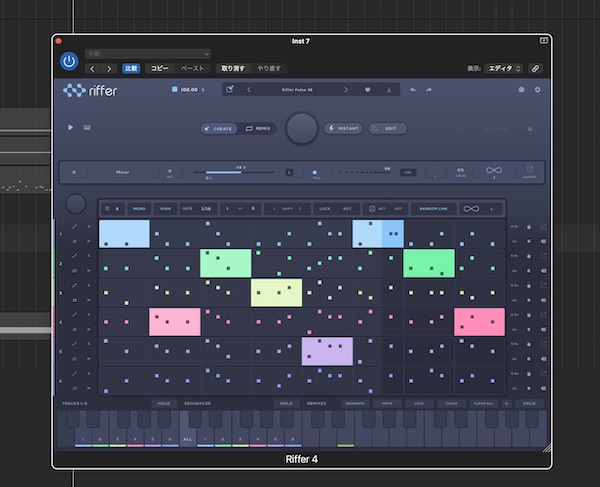Select next Riffer preset chevron
This screenshot has height=487, width=600.
tap(346, 90)
